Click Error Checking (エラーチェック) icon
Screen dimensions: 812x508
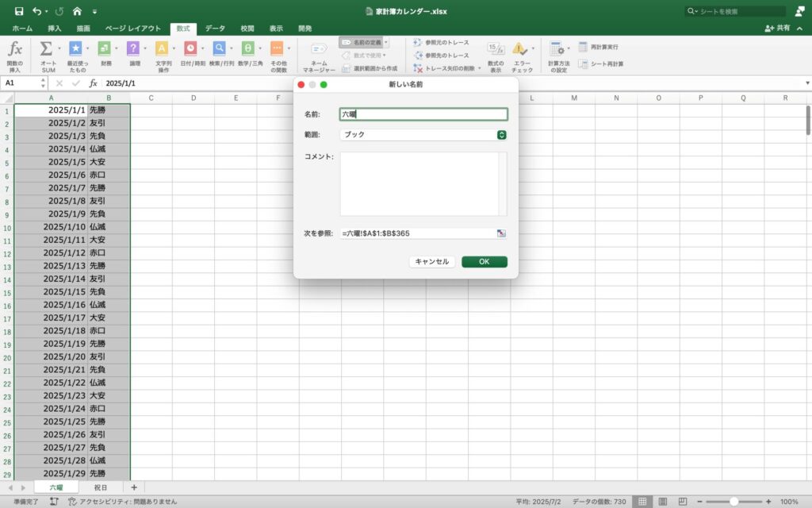coord(519,49)
